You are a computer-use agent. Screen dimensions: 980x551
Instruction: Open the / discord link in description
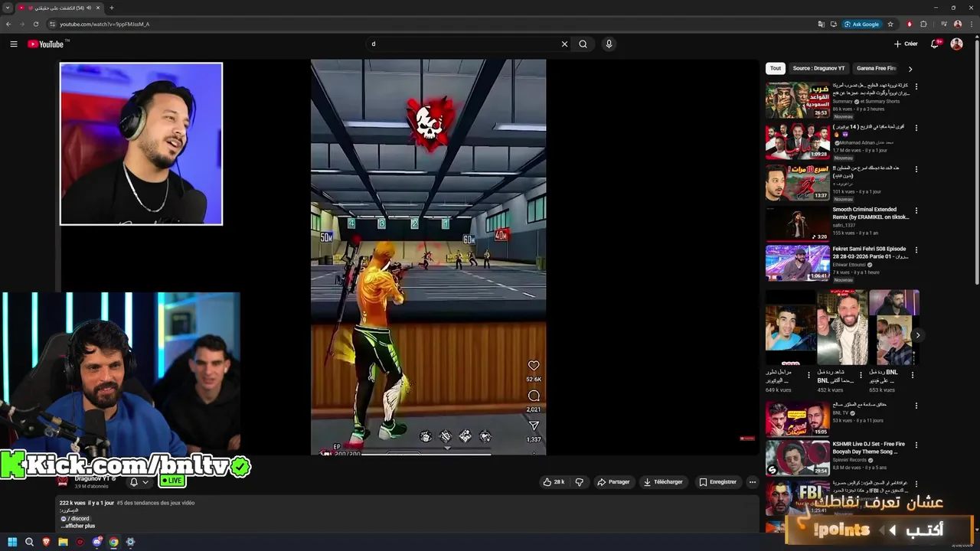[75, 519]
